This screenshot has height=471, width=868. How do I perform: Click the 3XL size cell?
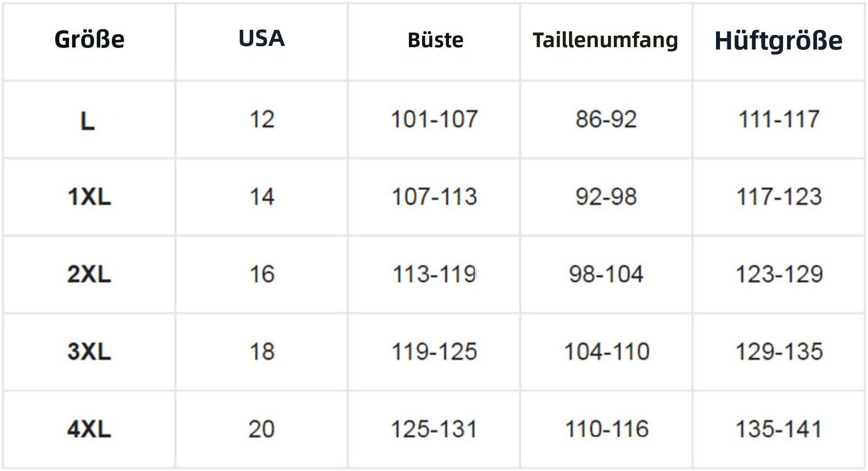89,351
